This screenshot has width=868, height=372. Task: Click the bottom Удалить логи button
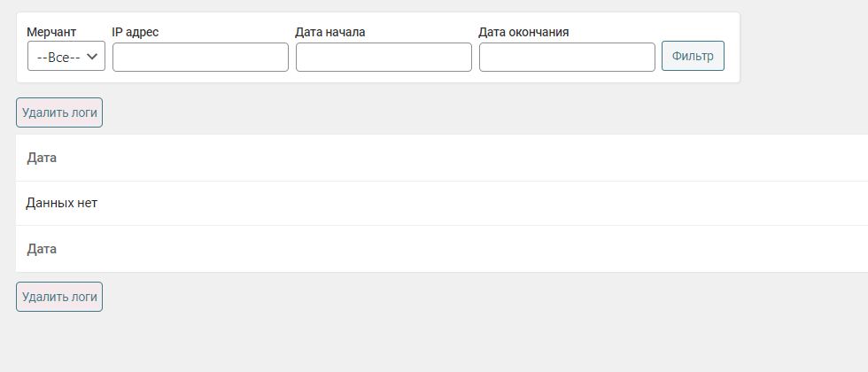(x=59, y=297)
